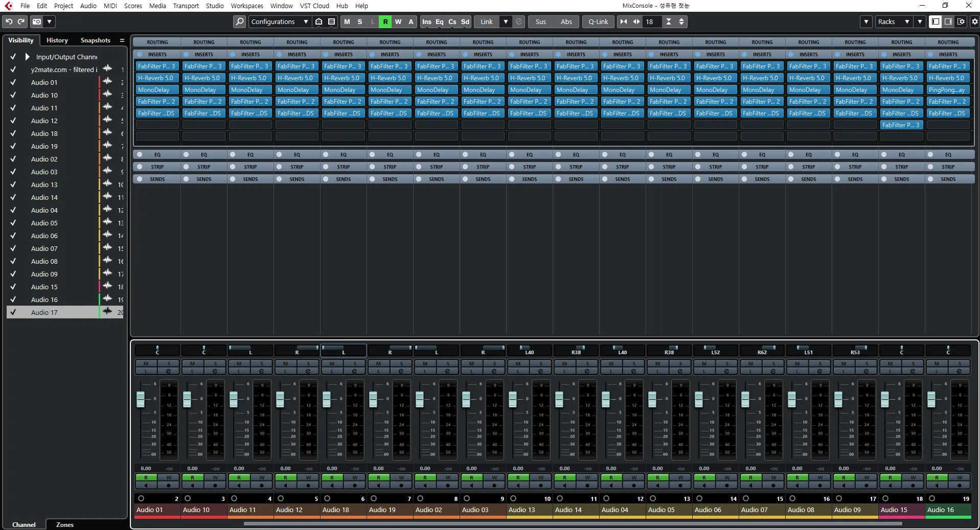Expand the Input/Output Channels tree item
The width and height of the screenshot is (980, 530).
tap(28, 57)
